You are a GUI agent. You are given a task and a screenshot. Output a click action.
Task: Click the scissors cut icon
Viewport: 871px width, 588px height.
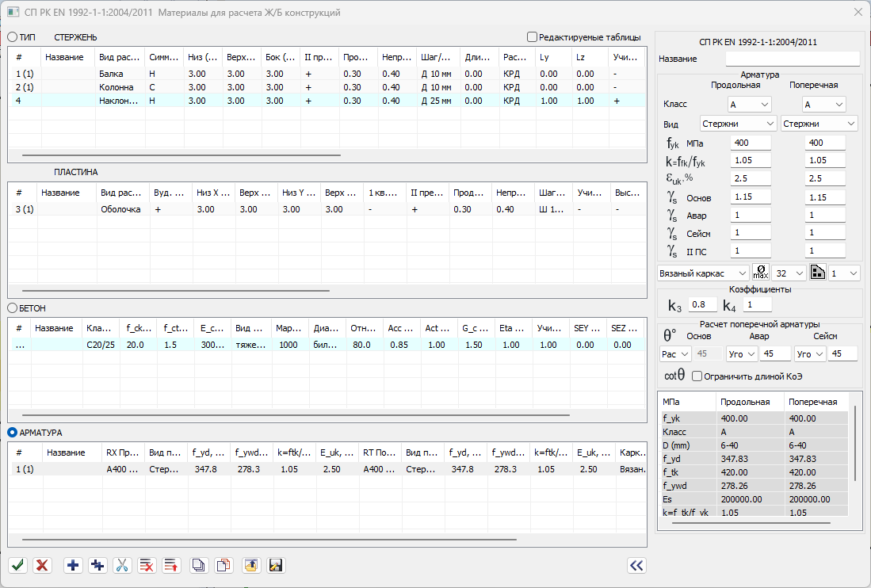(122, 565)
